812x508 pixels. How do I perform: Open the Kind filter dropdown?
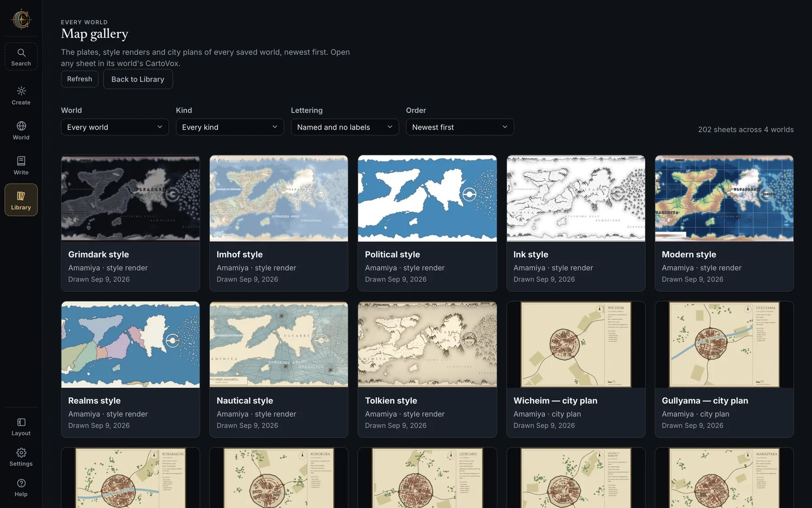coord(230,127)
